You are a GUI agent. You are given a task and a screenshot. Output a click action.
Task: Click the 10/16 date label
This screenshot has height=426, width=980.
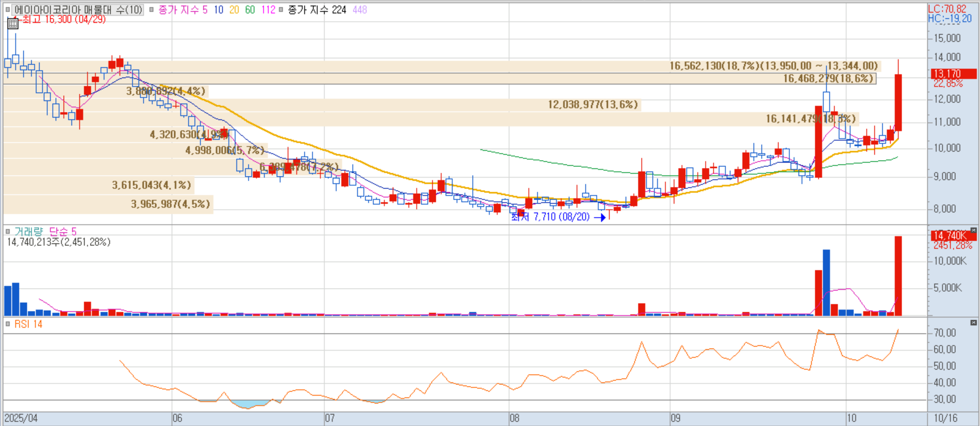click(945, 418)
